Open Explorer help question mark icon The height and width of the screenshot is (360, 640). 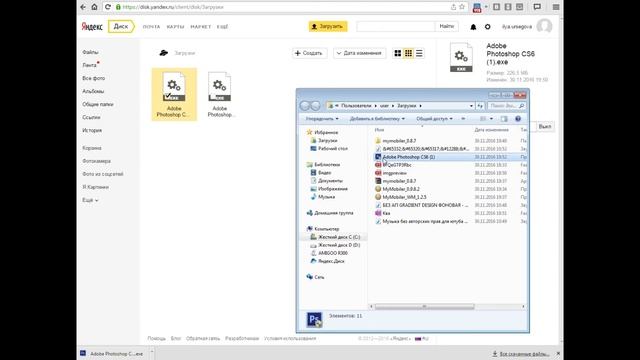coord(518,119)
